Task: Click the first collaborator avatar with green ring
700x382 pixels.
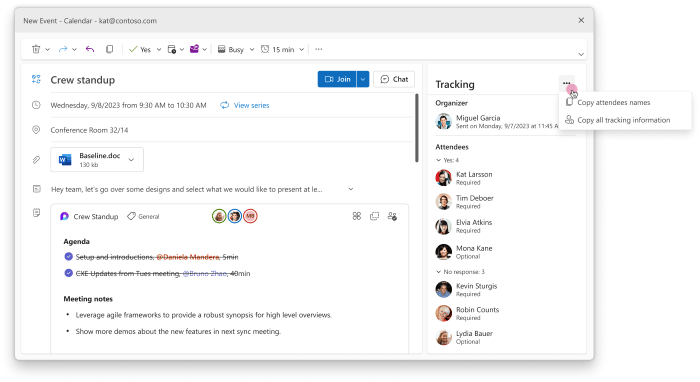Action: coord(219,216)
